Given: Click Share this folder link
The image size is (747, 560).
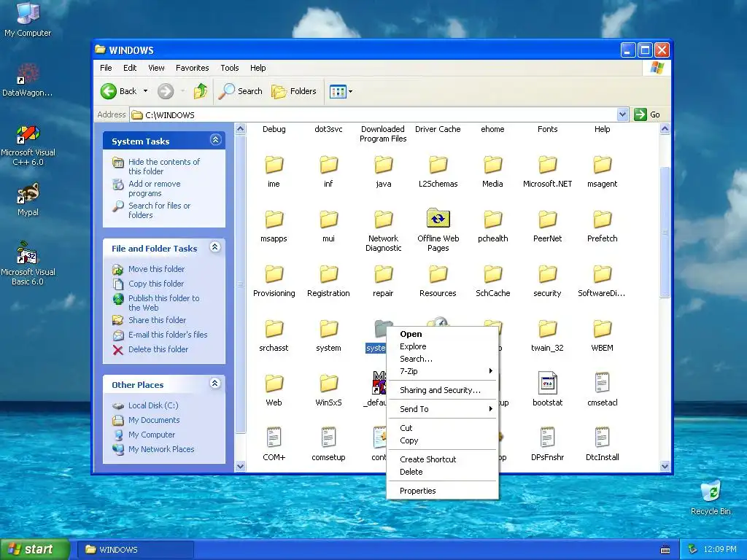Looking at the screenshot, I should click(x=158, y=320).
